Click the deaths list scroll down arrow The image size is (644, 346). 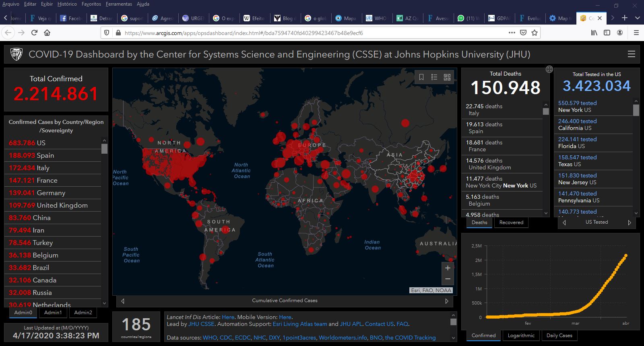click(546, 213)
